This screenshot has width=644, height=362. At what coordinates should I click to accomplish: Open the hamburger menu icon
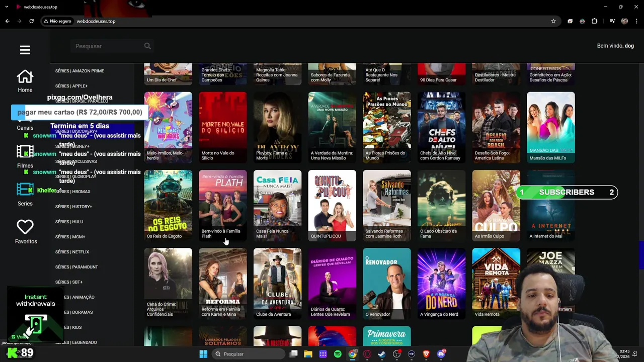click(25, 50)
